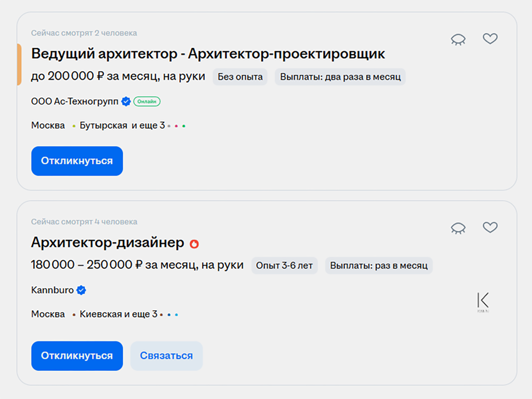This screenshot has width=532, height=399.
Task: Click the Сейчас смотрят 2 человека text
Action: click(84, 33)
